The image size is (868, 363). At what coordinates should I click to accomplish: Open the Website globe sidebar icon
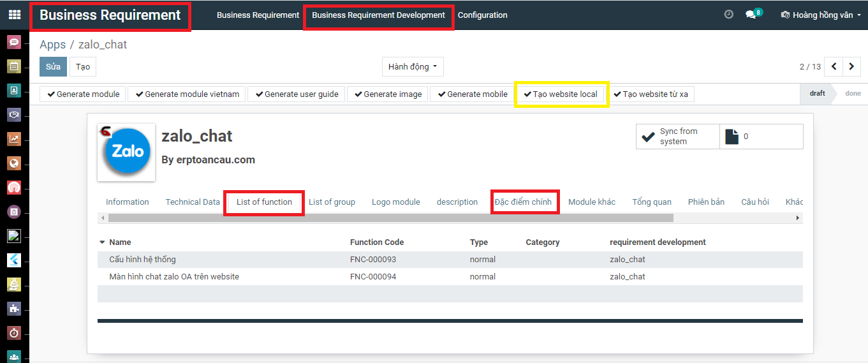[x=14, y=163]
